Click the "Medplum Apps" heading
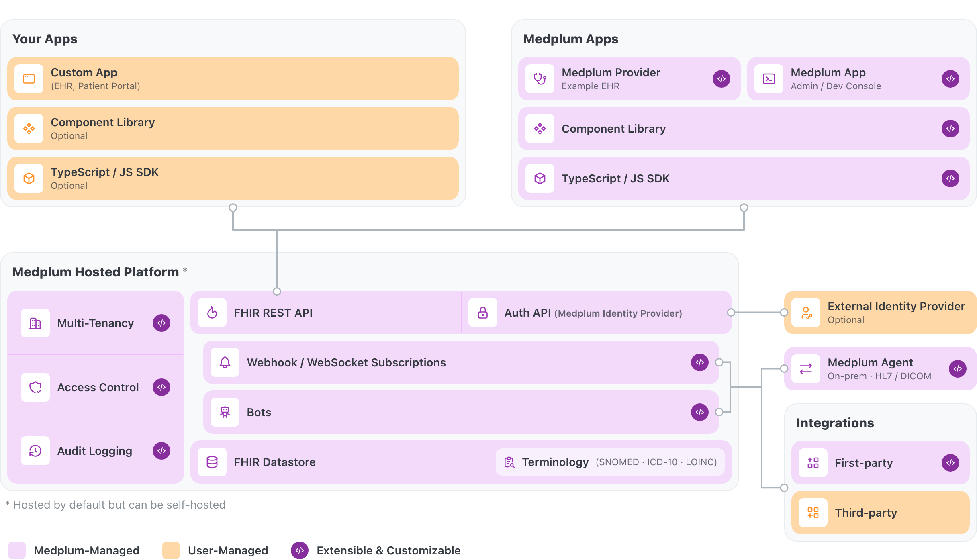The image size is (977, 560). [x=570, y=39]
